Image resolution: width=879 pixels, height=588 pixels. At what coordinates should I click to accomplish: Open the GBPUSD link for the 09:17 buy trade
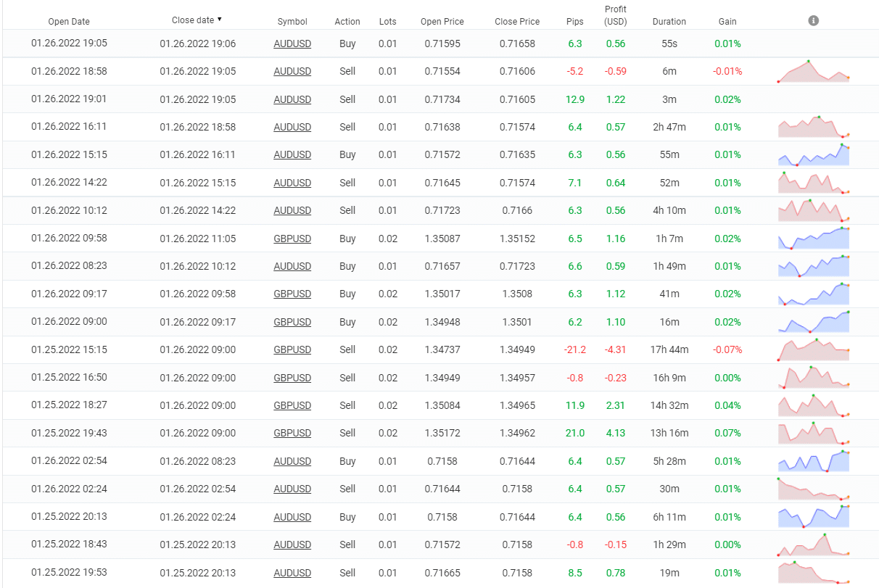click(x=292, y=294)
